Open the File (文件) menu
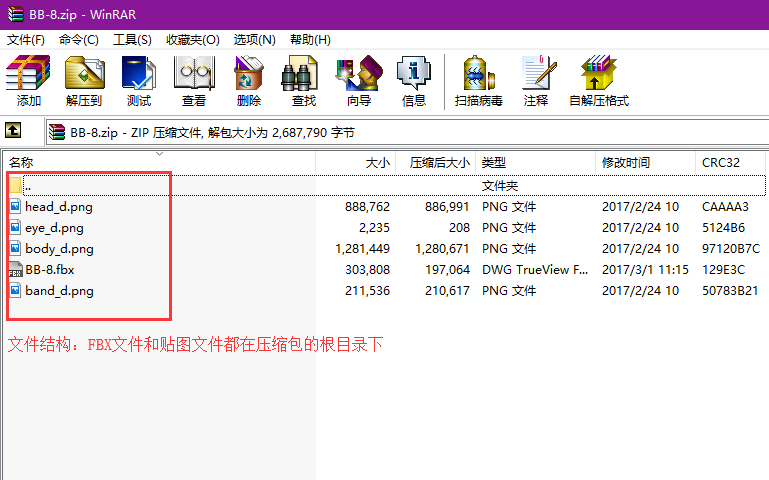The height and width of the screenshot is (480, 769). [26, 39]
